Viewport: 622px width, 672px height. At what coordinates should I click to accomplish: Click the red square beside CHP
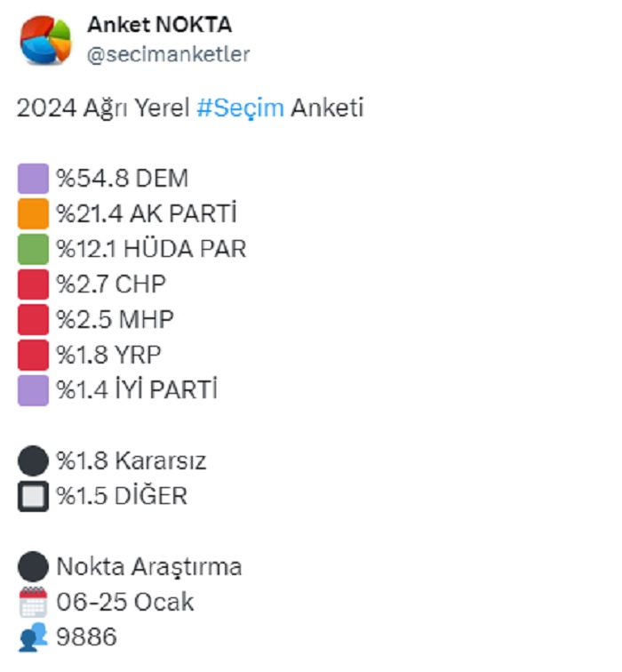coord(33,284)
